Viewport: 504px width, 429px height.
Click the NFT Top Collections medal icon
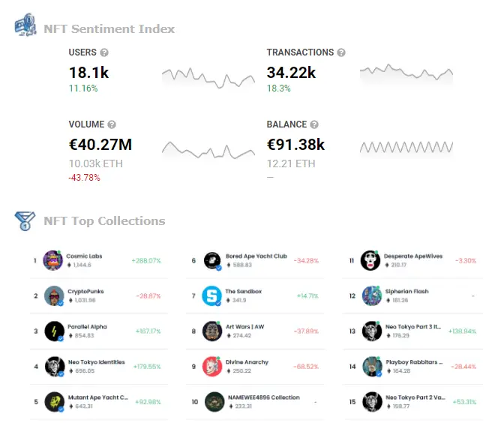tap(25, 220)
